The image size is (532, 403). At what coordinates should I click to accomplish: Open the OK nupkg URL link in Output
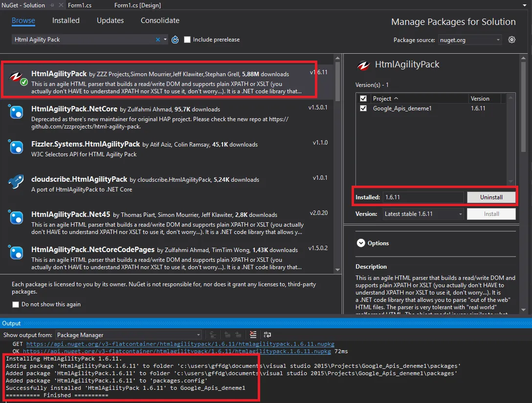(x=177, y=351)
